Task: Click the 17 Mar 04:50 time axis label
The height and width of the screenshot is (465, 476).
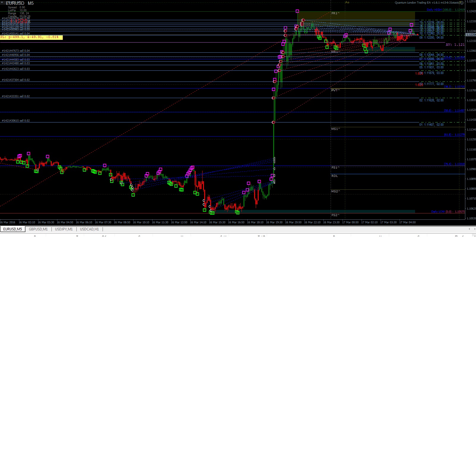Action: (x=407, y=222)
